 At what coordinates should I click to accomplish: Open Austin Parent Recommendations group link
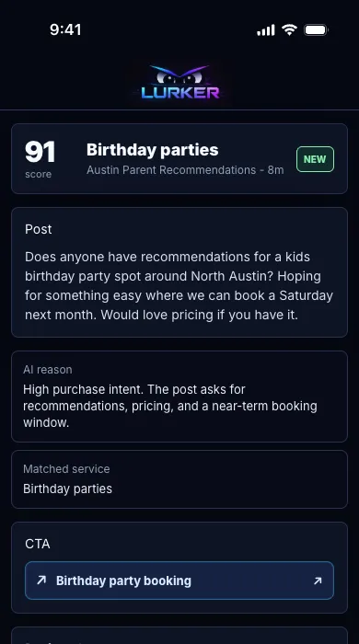171,170
